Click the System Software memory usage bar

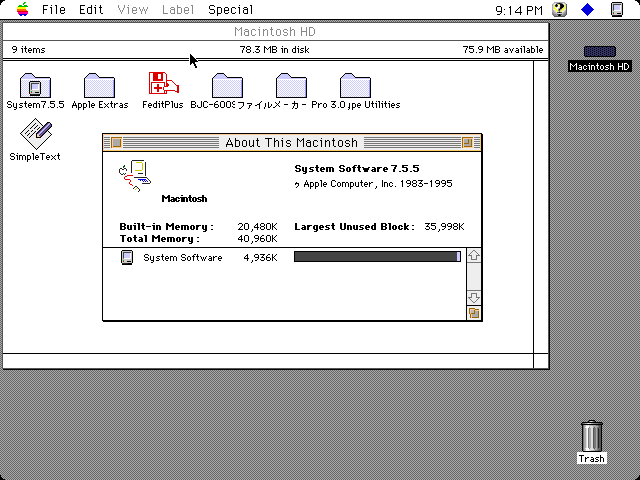(378, 256)
